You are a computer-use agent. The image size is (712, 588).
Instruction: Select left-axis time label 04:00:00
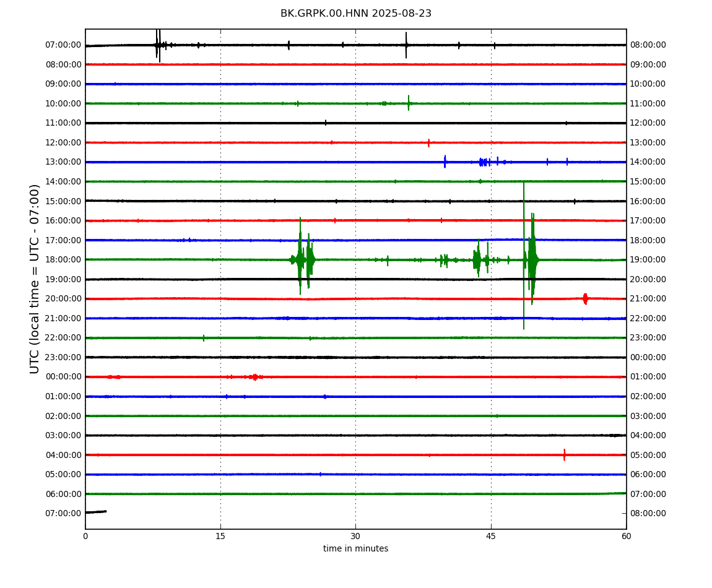64,455
